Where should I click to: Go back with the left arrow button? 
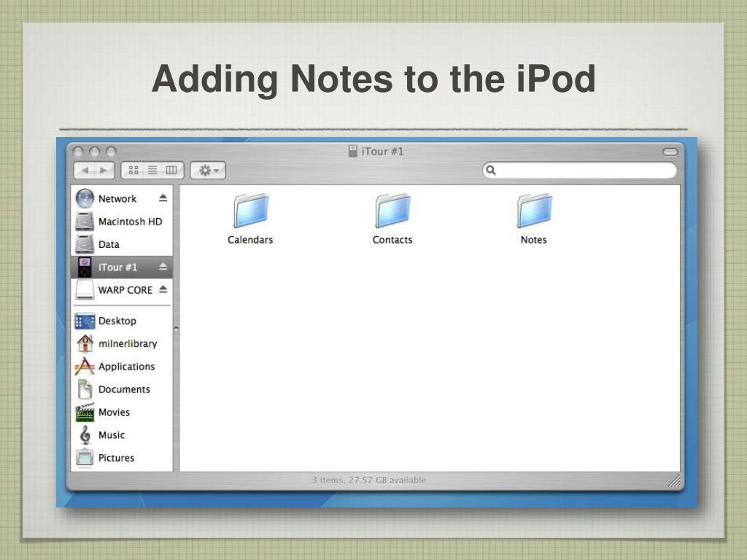(x=85, y=170)
